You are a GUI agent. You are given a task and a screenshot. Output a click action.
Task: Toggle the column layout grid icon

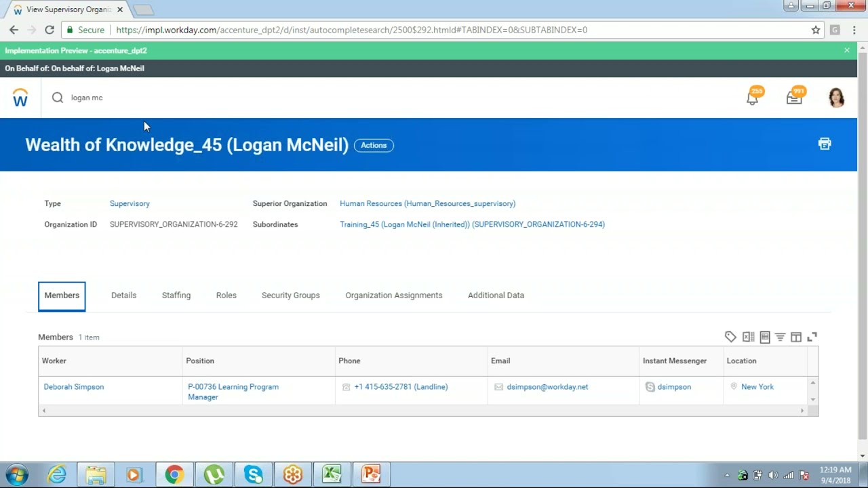(x=796, y=337)
